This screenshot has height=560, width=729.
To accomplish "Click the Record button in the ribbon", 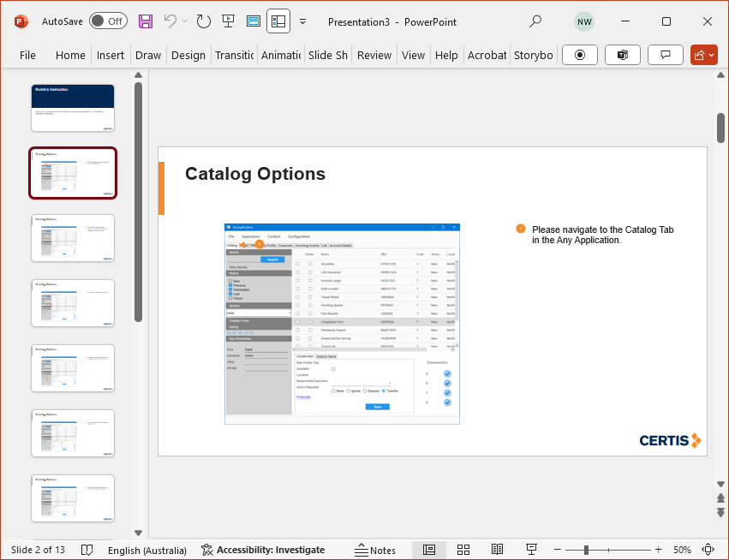I will (x=580, y=55).
